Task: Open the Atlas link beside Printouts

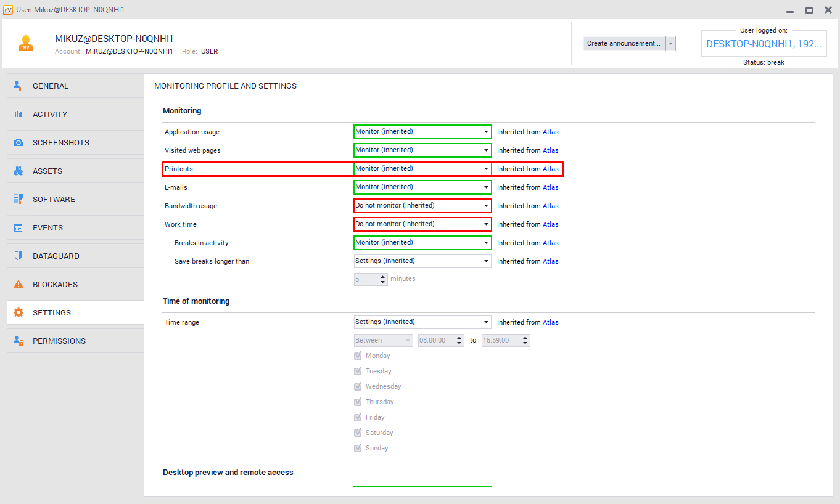Action: (x=550, y=169)
